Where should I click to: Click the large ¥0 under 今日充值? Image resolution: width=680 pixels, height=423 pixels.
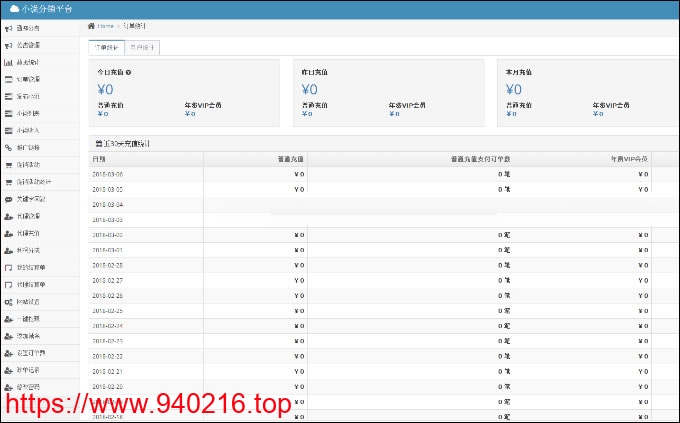105,90
